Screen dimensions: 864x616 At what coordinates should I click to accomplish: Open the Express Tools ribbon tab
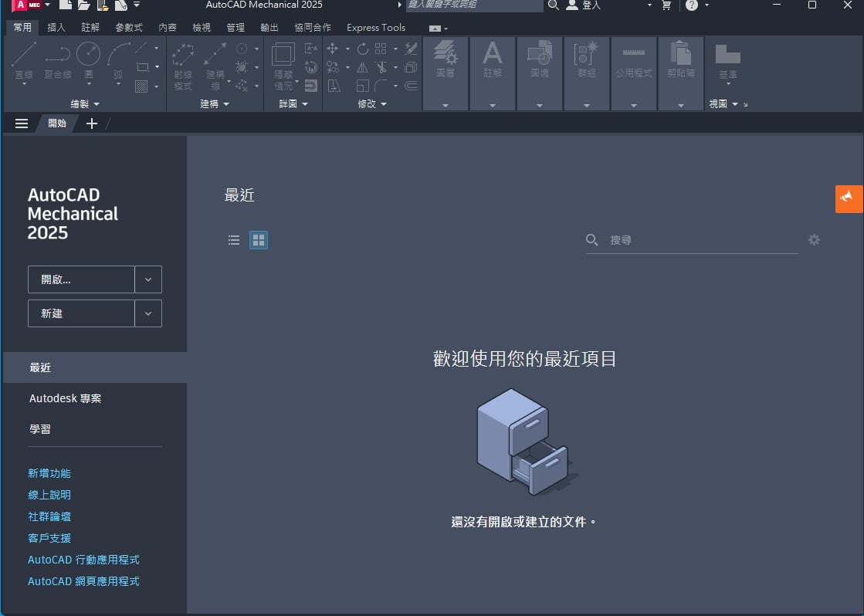[x=376, y=27]
